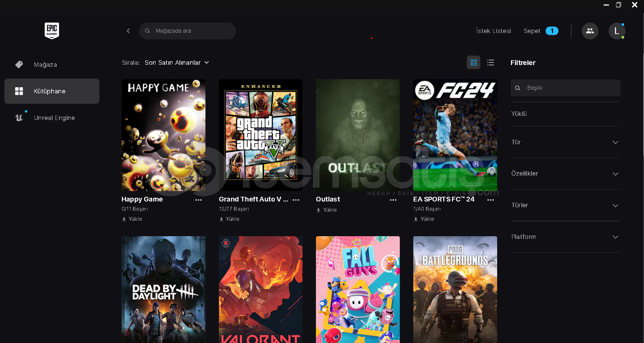Viewport: 644px width, 343px height.
Task: Open İstek Listesi wishlist
Action: click(x=493, y=31)
